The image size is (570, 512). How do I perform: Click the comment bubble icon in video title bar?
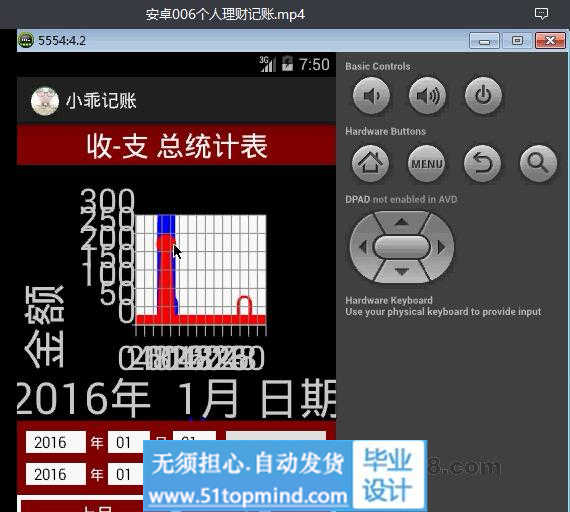541,14
